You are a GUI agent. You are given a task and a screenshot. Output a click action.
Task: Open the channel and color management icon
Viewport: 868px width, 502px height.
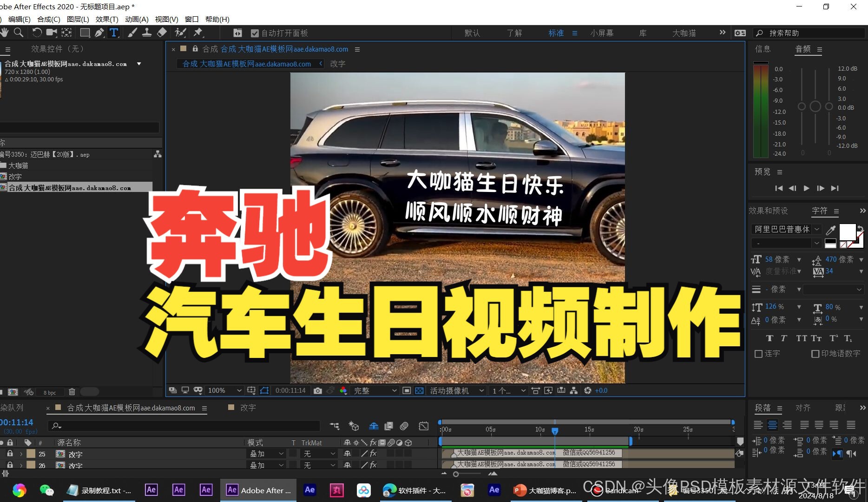coord(343,390)
